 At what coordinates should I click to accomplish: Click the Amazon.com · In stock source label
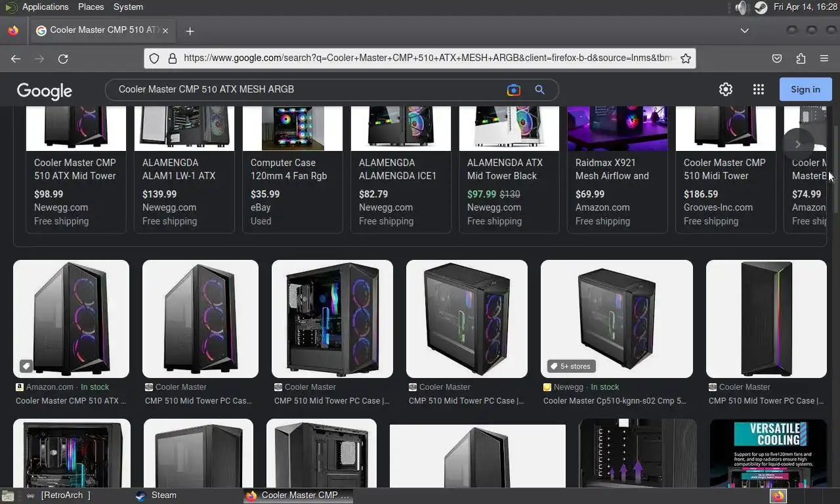coord(62,387)
